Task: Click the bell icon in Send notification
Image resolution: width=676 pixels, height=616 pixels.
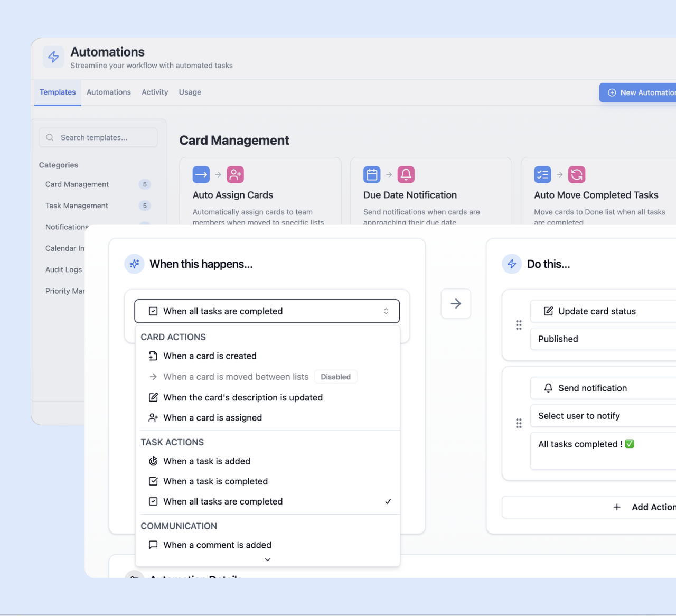Action: point(549,388)
